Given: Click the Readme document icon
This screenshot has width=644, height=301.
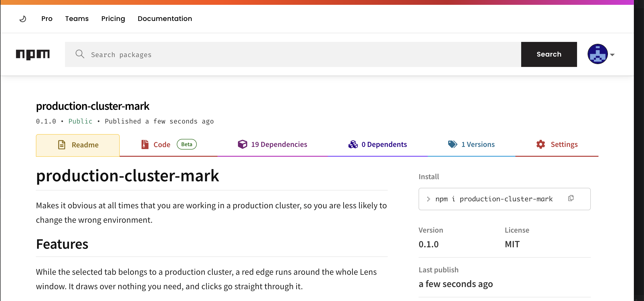Looking at the screenshot, I should (61, 145).
